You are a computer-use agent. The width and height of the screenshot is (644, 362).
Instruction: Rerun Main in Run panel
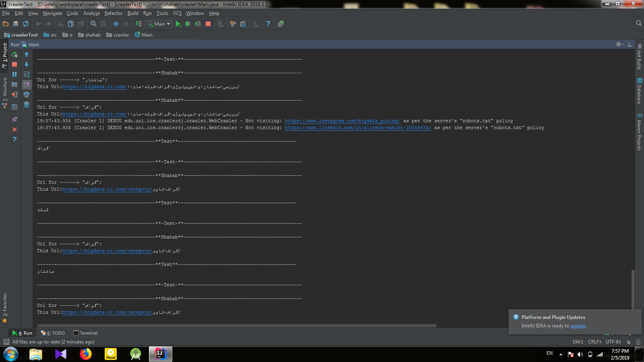pos(14,54)
